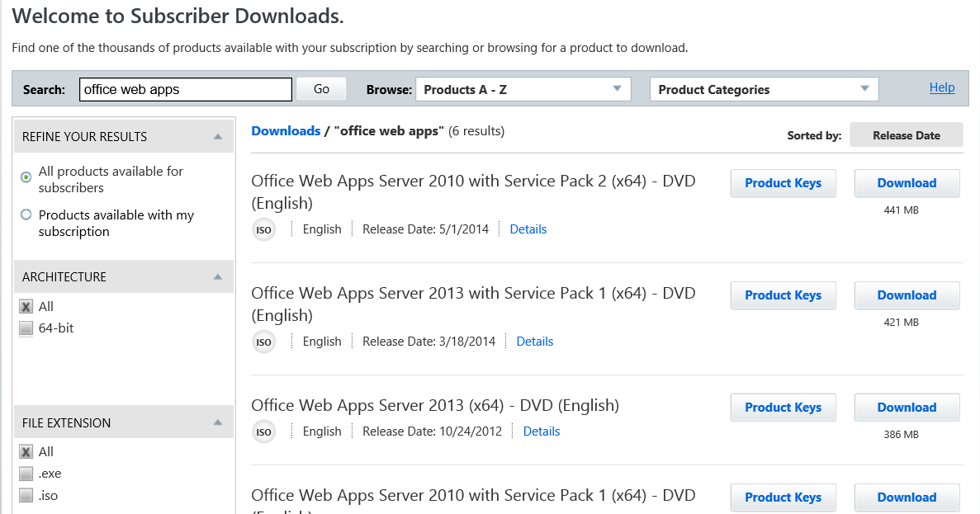Get Product Keys for 2010 Service Pack 2

(784, 183)
